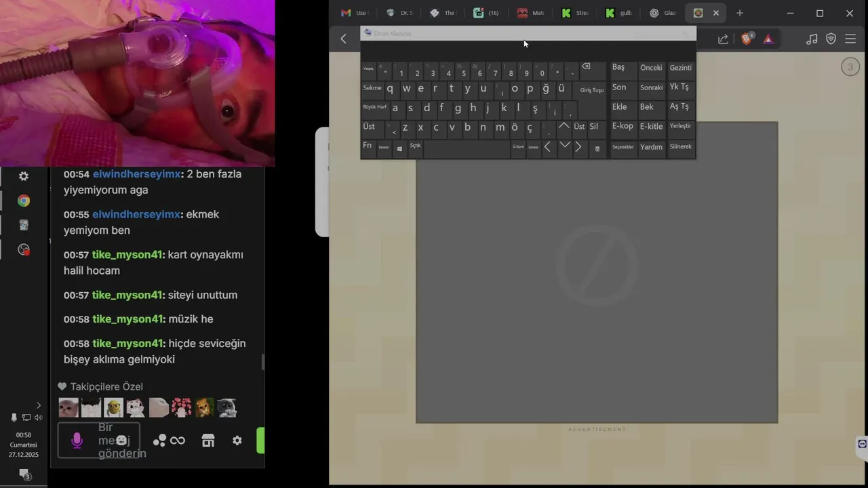The width and height of the screenshot is (868, 488).
Task: Click into the Bir mesaj gönderin field
Action: 98,441
